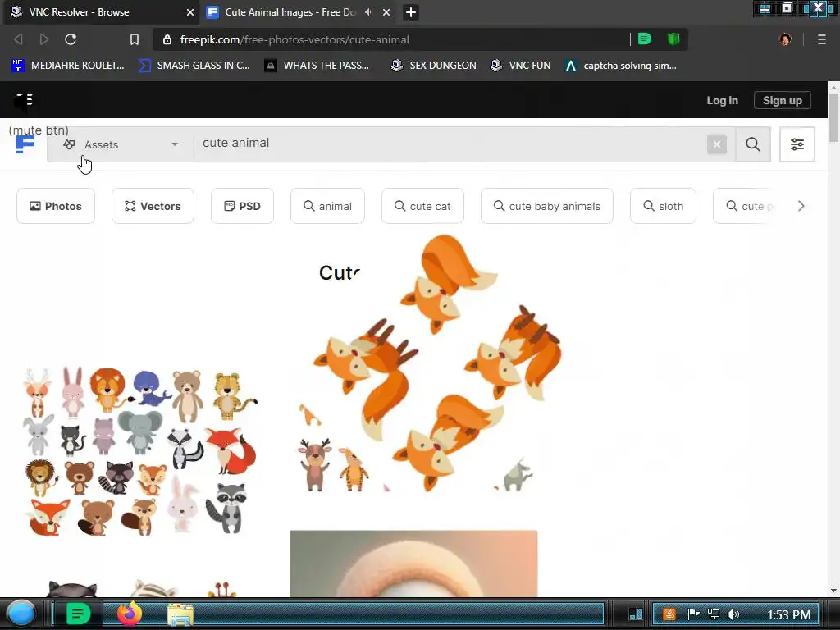Expand the Assets type dropdown
This screenshot has height=630, width=840.
point(120,144)
